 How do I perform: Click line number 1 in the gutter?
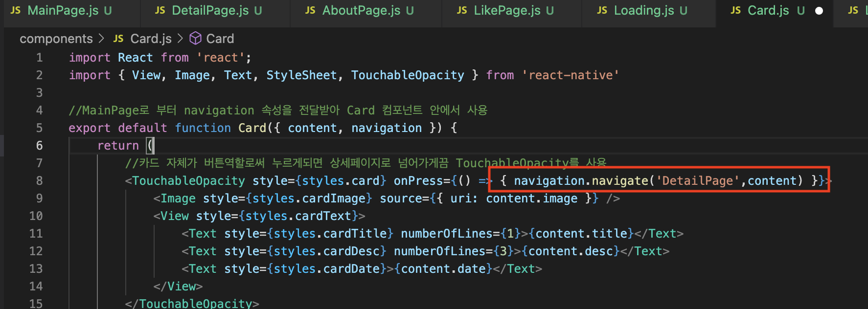(x=40, y=58)
